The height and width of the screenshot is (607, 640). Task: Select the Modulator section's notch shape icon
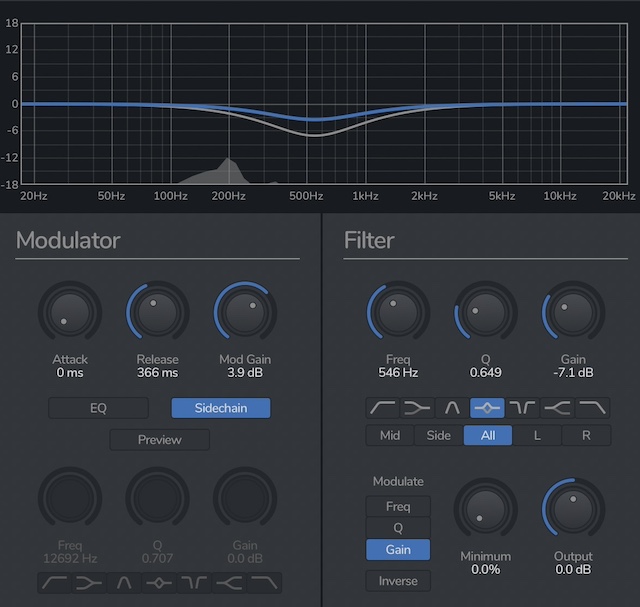(195, 582)
